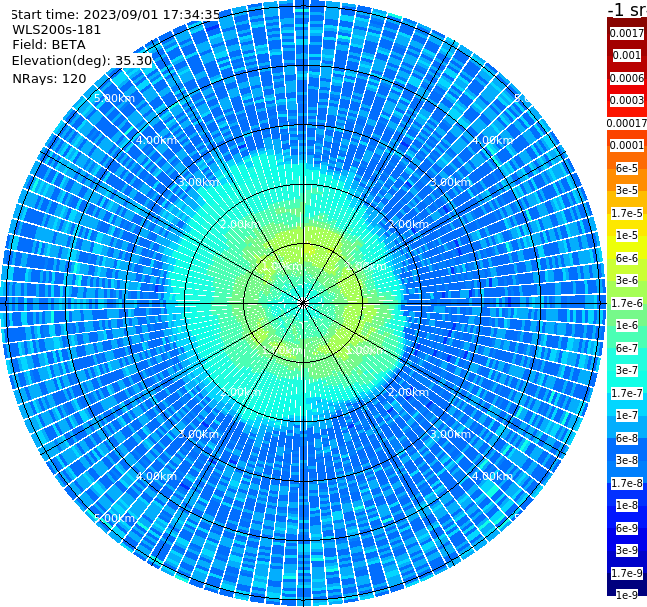
Task: Select the 6e-6 yellow colorbar label
Action: 627,258
